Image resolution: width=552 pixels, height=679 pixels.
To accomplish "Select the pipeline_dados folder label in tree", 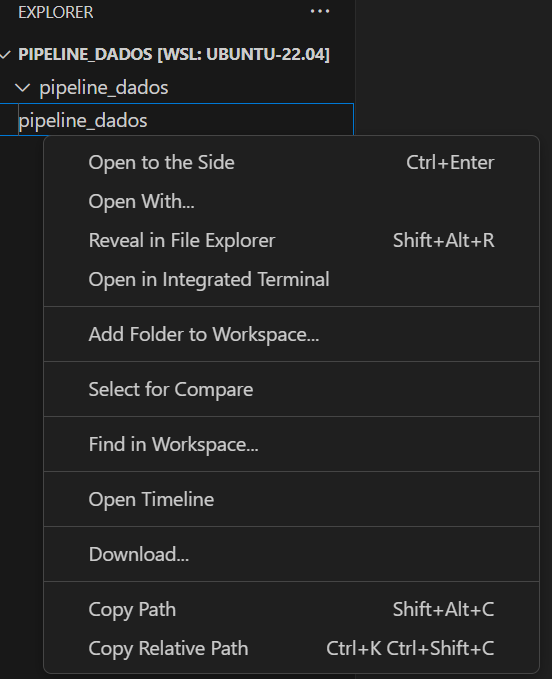I will (x=104, y=88).
